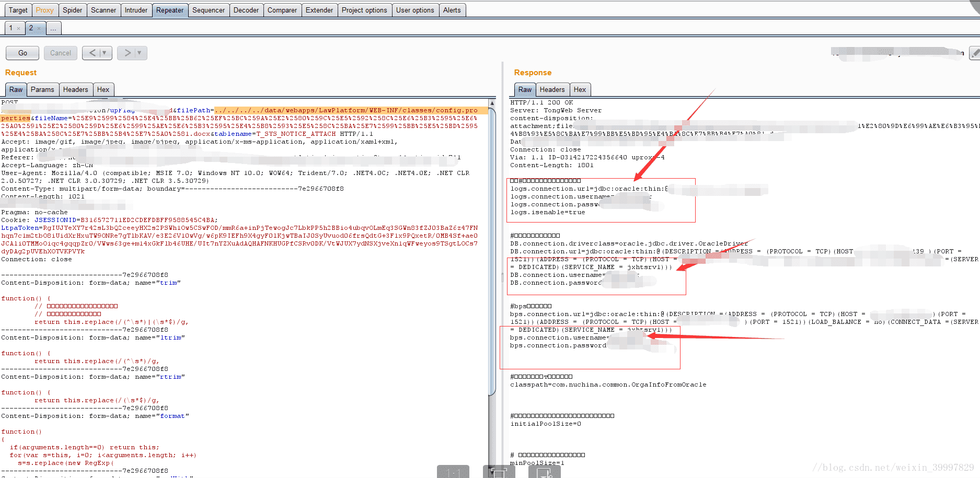Viewport: 980px width, 478px height.
Task: Add a new Repeater tab via ellipsis
Action: tap(53, 28)
